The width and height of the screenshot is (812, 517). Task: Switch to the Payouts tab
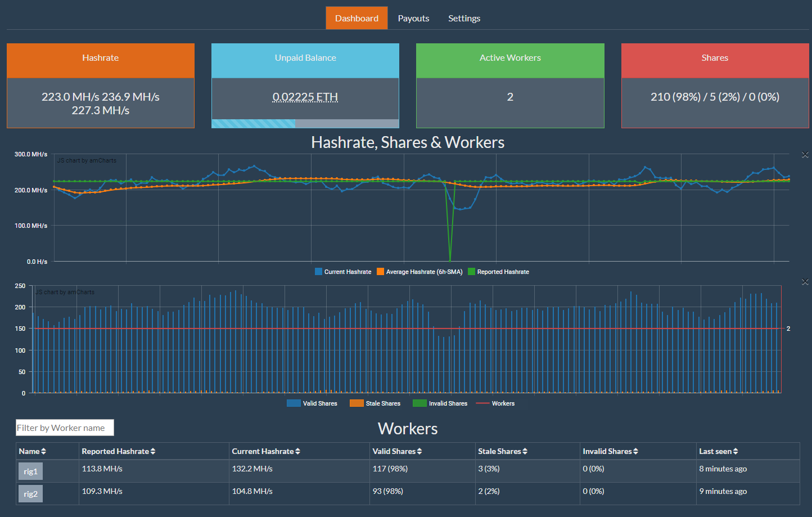tap(413, 18)
